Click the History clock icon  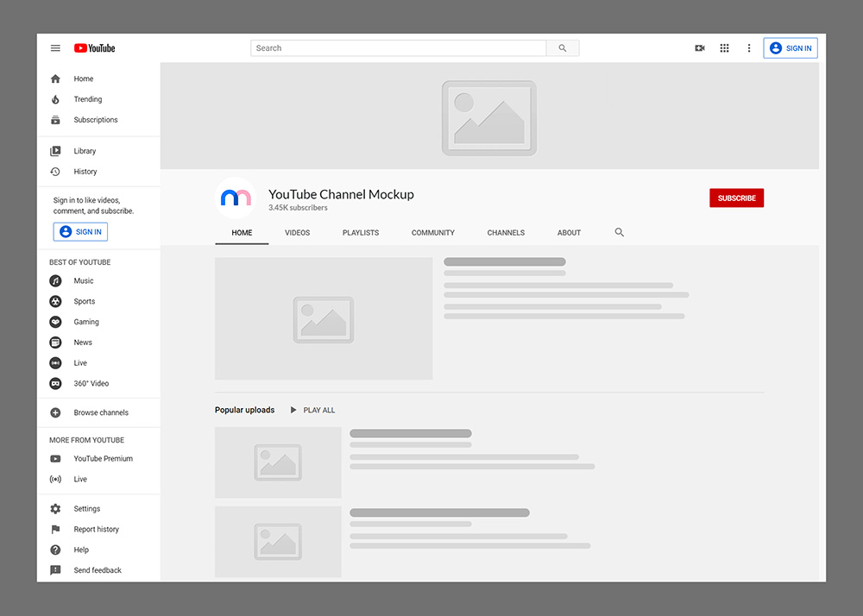(x=55, y=172)
